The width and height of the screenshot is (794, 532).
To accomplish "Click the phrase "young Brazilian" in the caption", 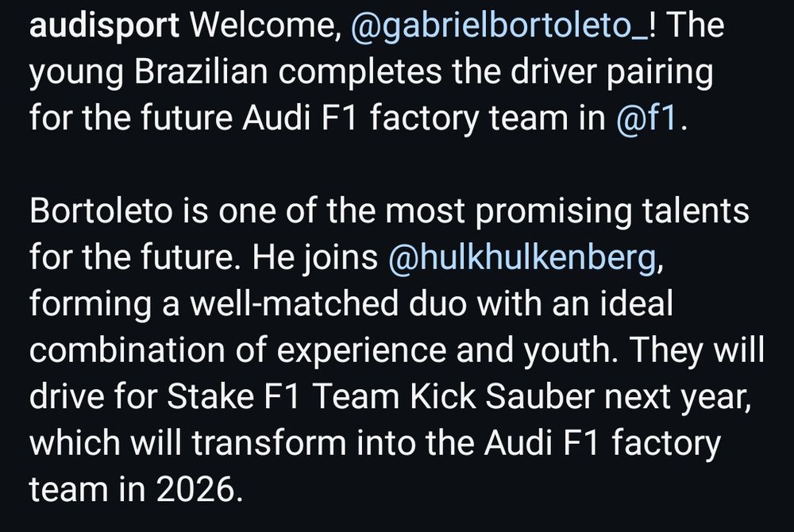I will (x=148, y=72).
